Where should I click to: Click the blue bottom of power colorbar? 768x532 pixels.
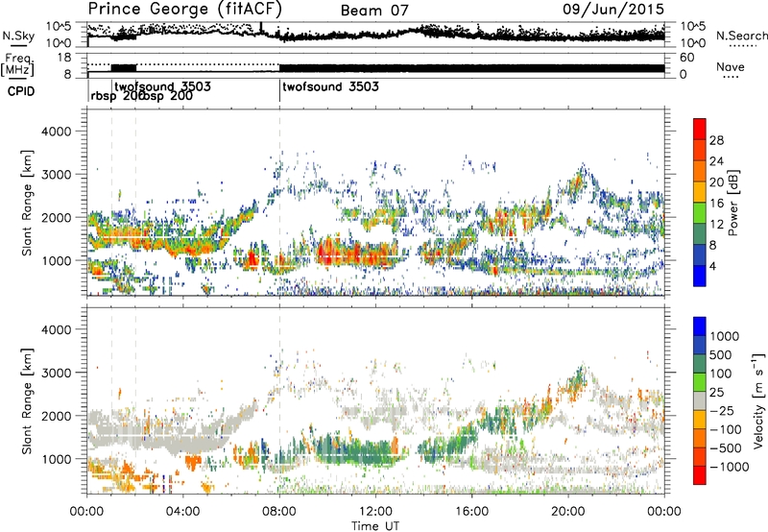[x=700, y=277]
